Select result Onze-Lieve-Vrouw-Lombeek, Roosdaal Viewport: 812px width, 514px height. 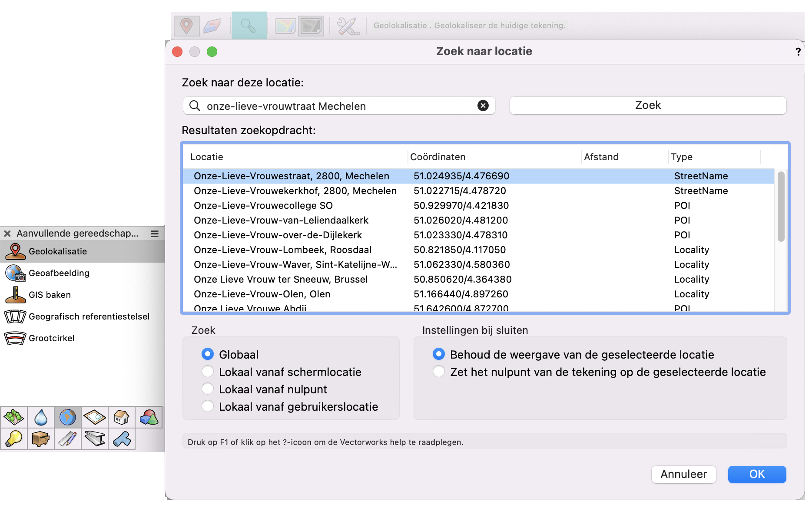tap(479, 250)
